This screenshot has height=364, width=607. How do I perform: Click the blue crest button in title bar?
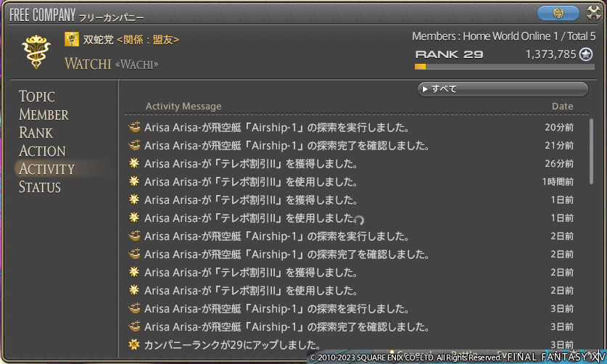(558, 13)
